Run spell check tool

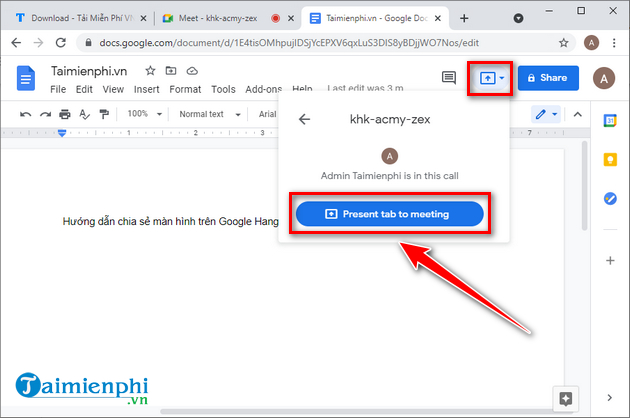tap(84, 115)
